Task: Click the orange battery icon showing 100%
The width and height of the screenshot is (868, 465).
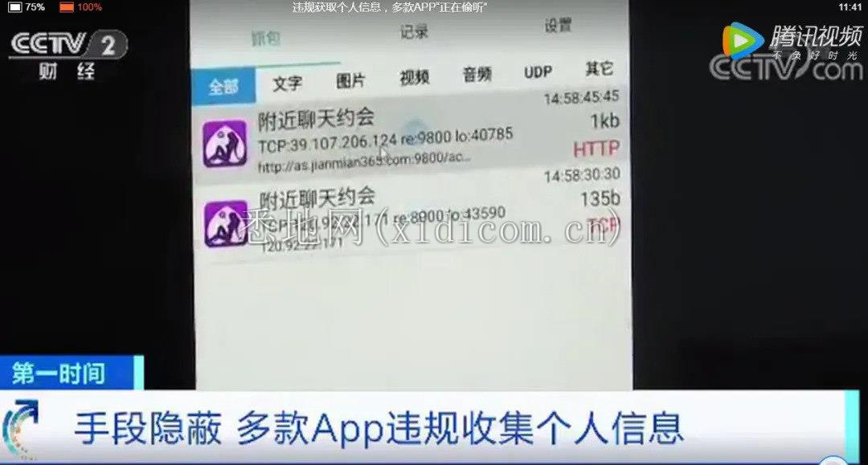Action: tap(67, 7)
